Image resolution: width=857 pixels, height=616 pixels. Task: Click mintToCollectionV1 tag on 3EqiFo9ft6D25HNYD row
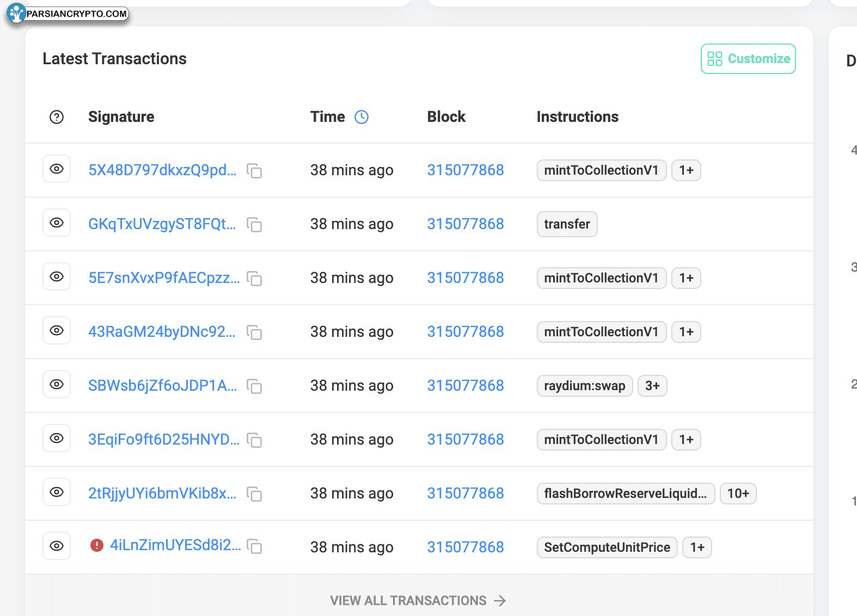click(x=602, y=440)
